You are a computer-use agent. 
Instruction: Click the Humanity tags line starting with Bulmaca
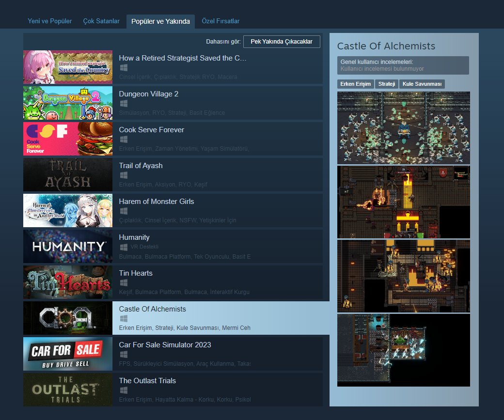pos(185,256)
